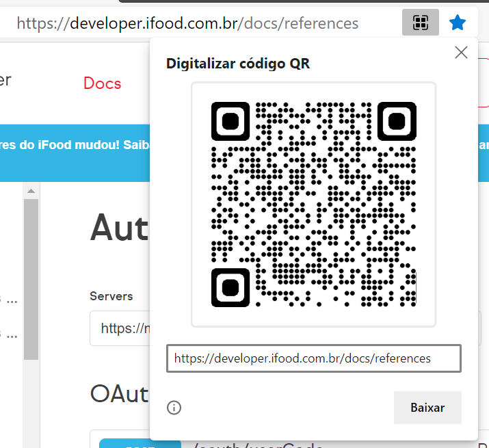The width and height of the screenshot is (489, 448).
Task: Click the blue bookmark star icon
Action: (x=458, y=23)
